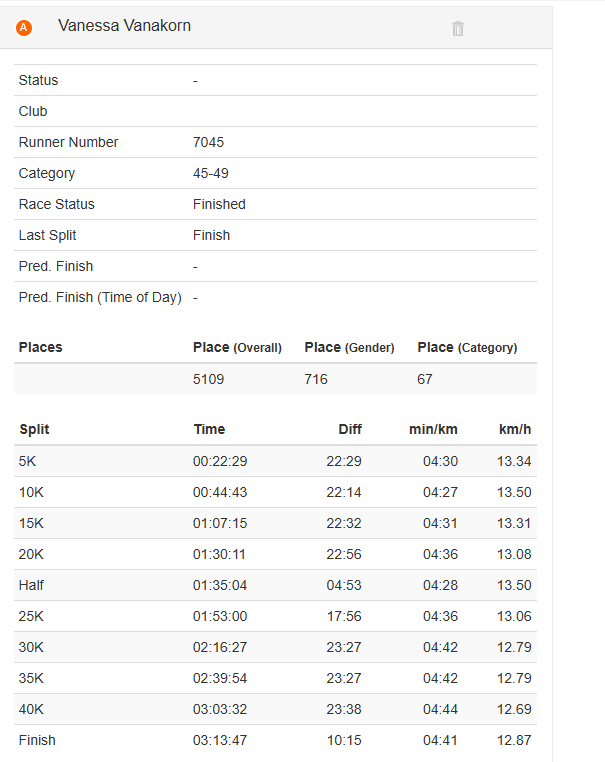Select the Vanessa Vanakorn header name
Viewport: 605px width, 762px height.
click(124, 26)
